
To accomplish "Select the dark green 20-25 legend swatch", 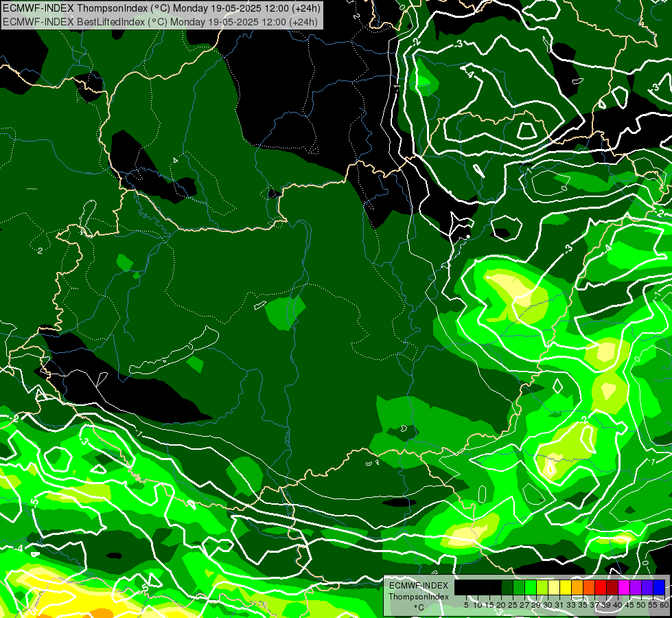I will coord(507,587).
